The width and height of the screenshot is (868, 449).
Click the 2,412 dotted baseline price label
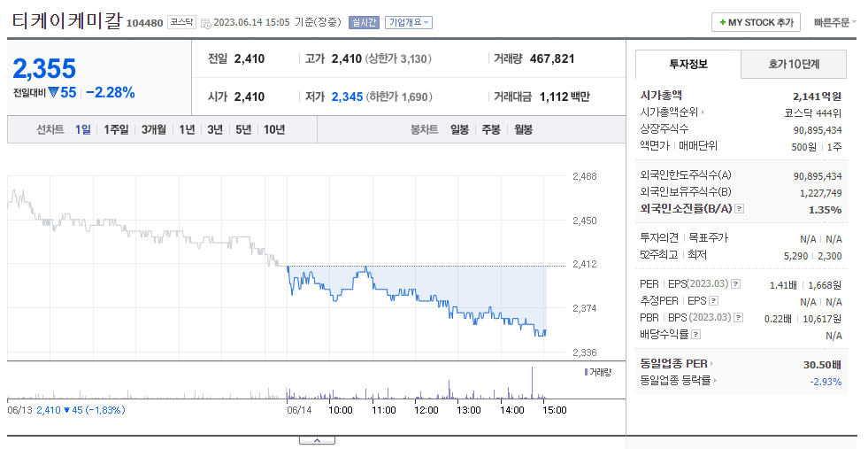click(585, 264)
